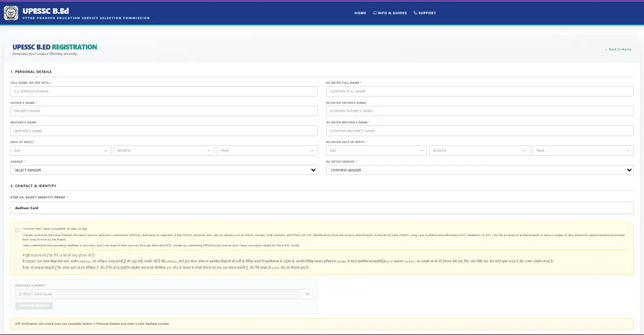
Task: Focus the Confirm Full Name field
Action: [x=479, y=91]
